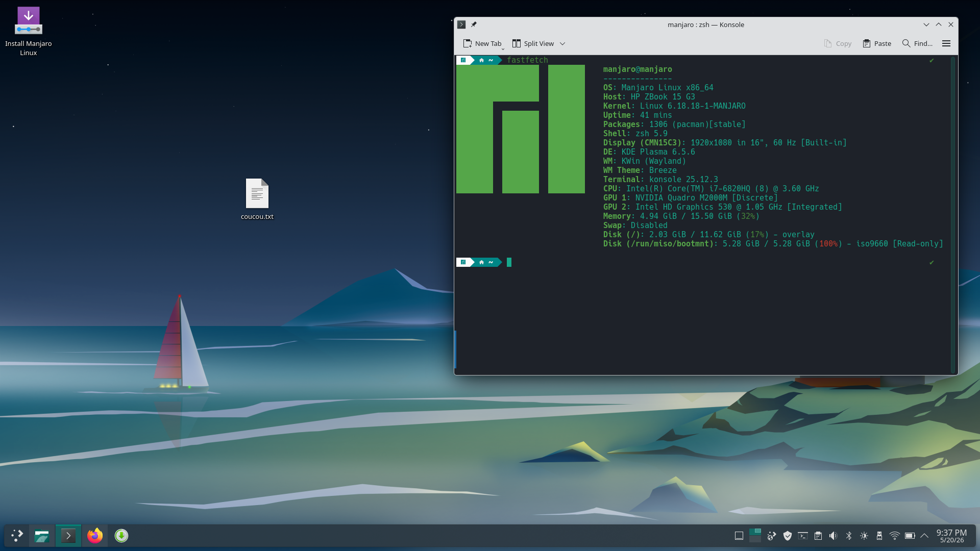
Task: Click the Manjaro ASCII logo in terminal
Action: (x=521, y=129)
